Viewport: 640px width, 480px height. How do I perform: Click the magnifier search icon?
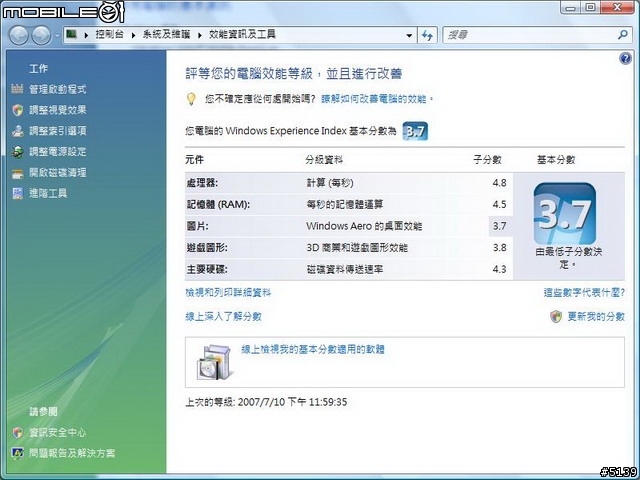[623, 35]
